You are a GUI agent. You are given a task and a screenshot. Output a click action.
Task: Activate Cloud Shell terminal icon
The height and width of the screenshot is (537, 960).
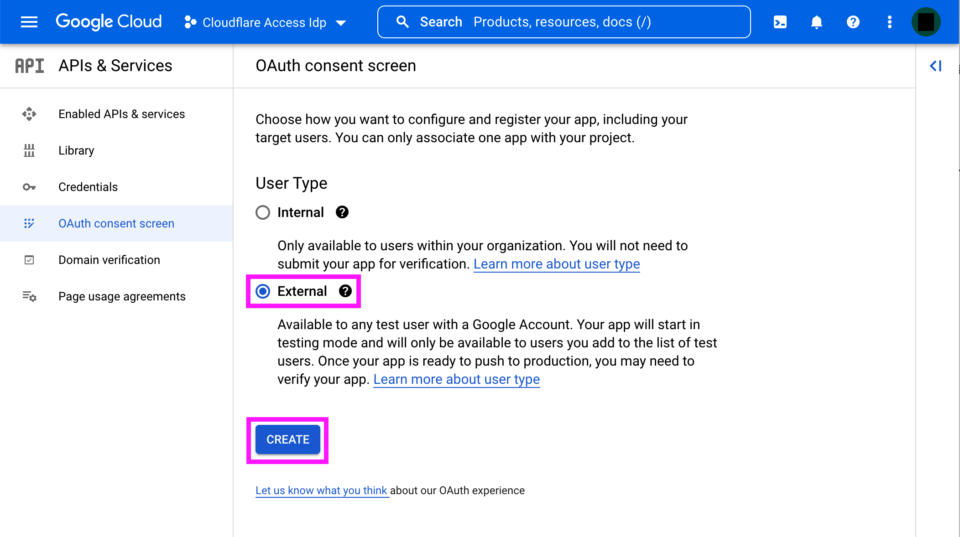click(x=780, y=22)
